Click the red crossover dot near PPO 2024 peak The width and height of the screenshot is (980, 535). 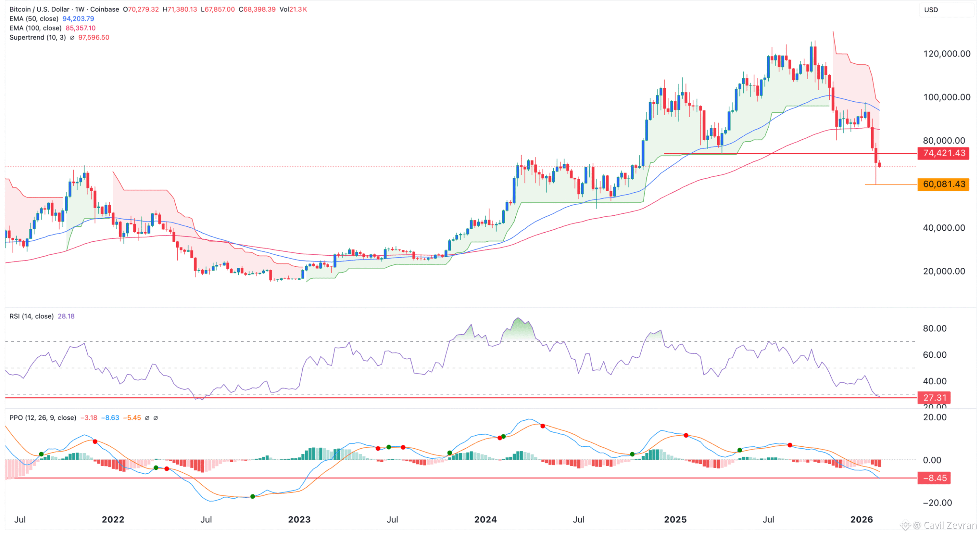click(x=543, y=426)
